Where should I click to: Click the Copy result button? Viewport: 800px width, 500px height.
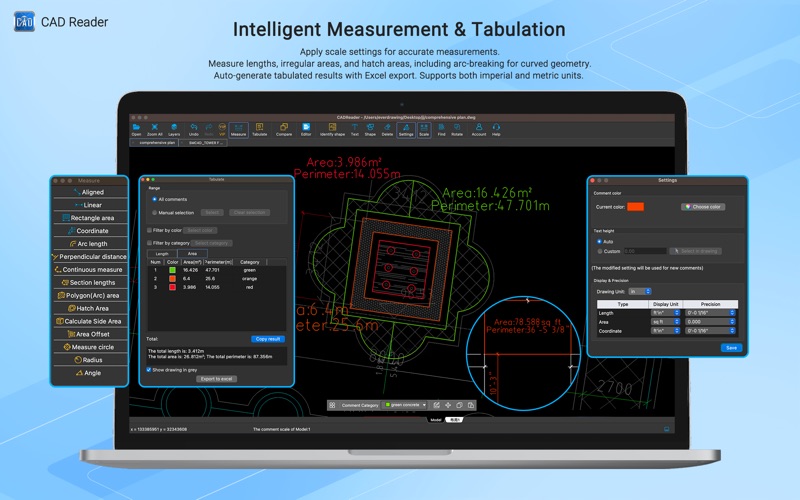(268, 339)
